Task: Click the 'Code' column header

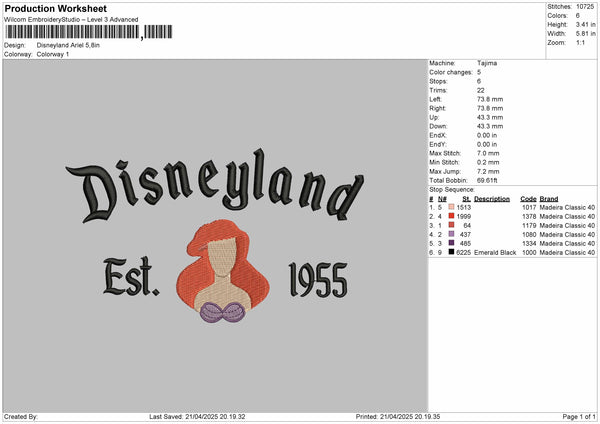Action: coord(528,199)
